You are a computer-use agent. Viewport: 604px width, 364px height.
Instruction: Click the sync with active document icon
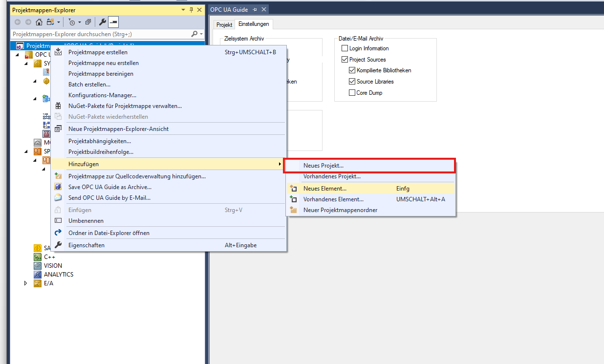pyautogui.click(x=50, y=22)
